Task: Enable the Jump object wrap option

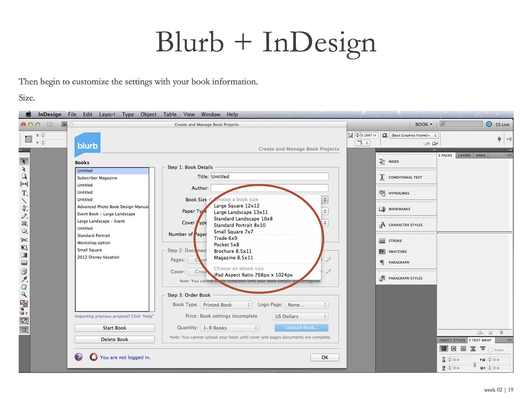Action: [473, 349]
